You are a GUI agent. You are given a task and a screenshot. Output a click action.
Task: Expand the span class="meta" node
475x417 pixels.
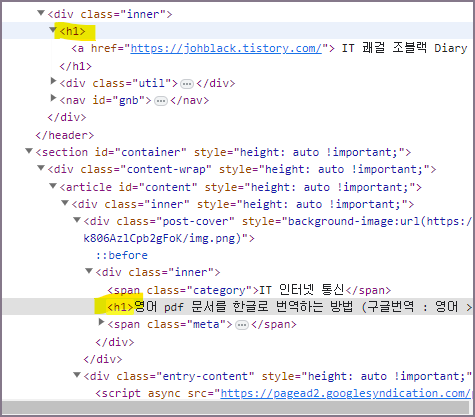tap(101, 322)
